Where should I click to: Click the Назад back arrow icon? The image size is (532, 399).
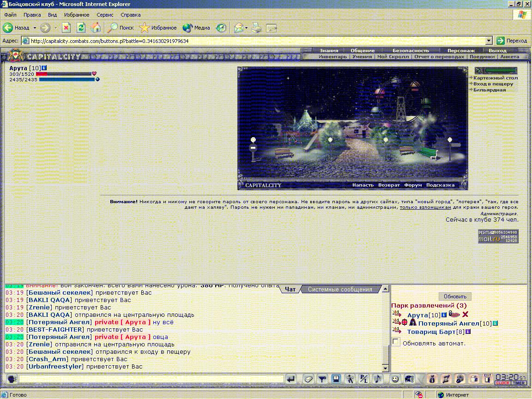(x=8, y=28)
